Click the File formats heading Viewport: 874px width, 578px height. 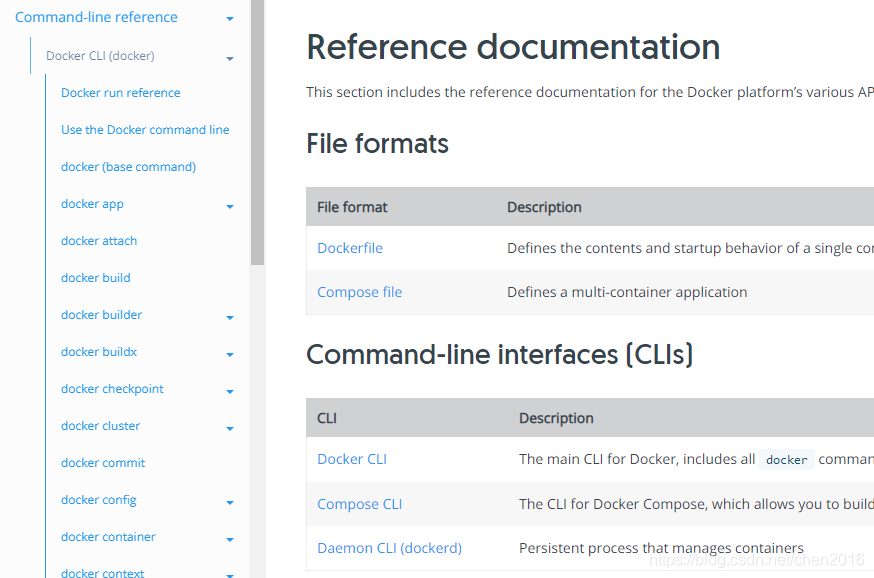[377, 144]
